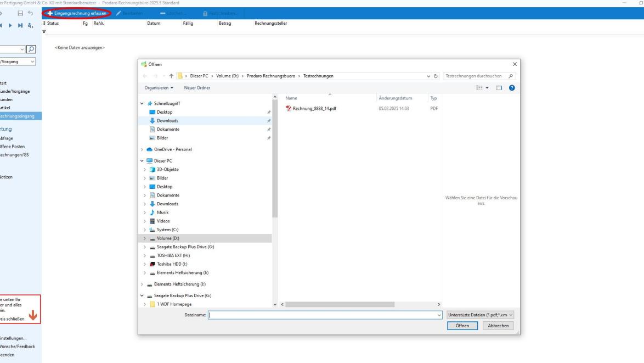Click the navigation tree's vertical scrollbar
This screenshot has width=644, height=363.
275,159
